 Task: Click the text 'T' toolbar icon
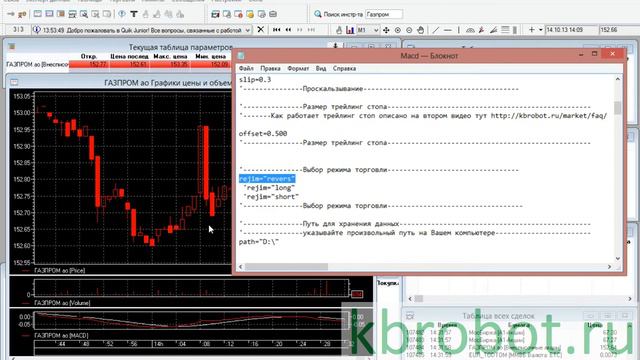coord(133,14)
